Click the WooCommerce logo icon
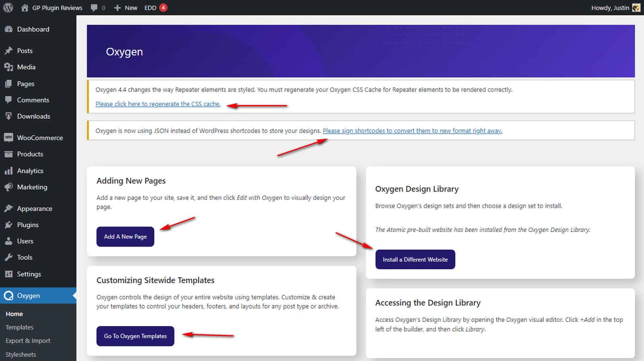 coord(8,138)
